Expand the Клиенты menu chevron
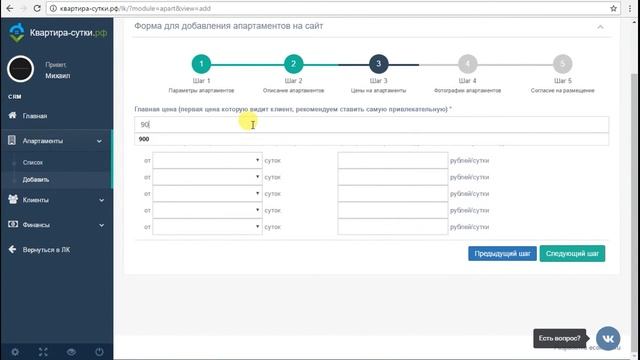 101,200
